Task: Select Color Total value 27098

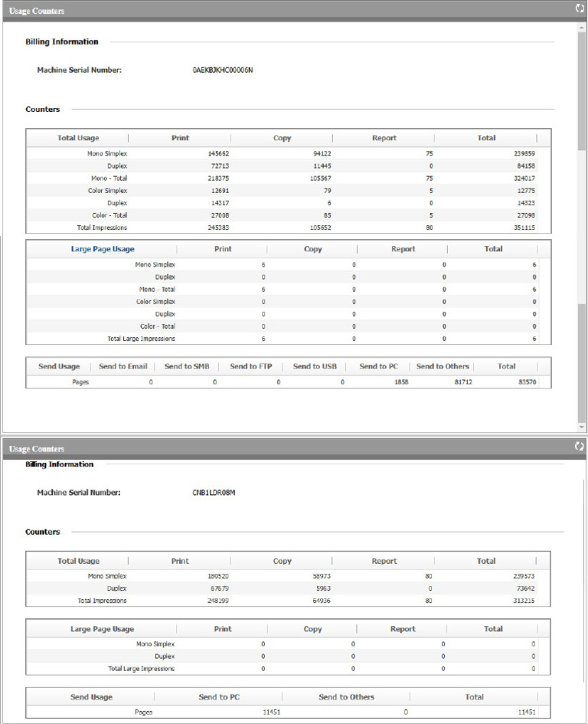Action: click(526, 215)
